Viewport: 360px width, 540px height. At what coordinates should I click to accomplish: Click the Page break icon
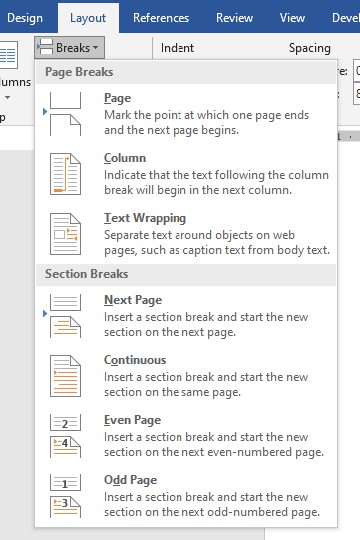pos(65,114)
